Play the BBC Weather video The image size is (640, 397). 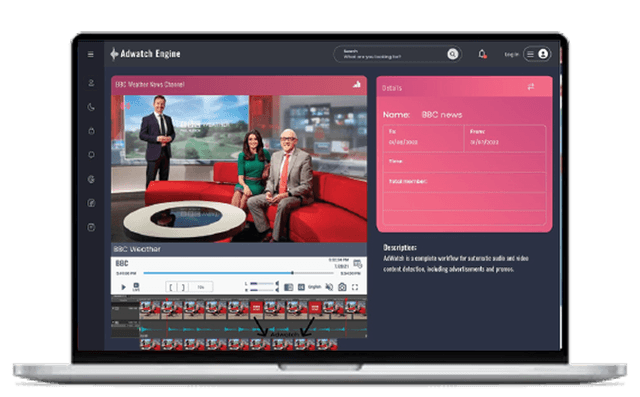(123, 287)
